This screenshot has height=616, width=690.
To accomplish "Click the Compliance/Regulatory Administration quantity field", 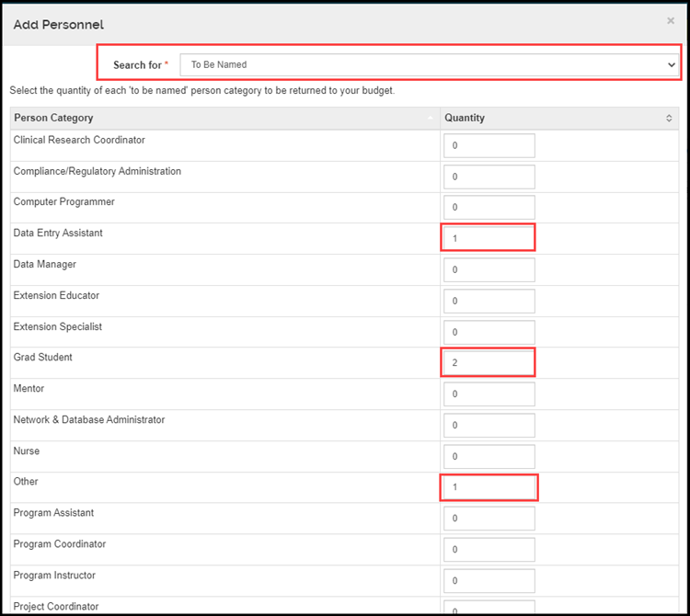I will (x=489, y=177).
